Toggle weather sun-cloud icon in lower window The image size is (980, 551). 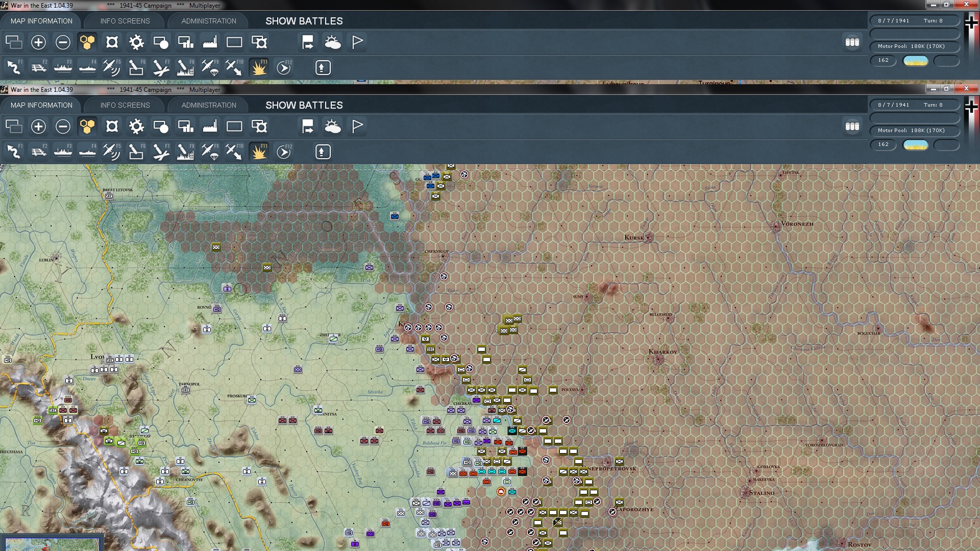click(x=332, y=127)
